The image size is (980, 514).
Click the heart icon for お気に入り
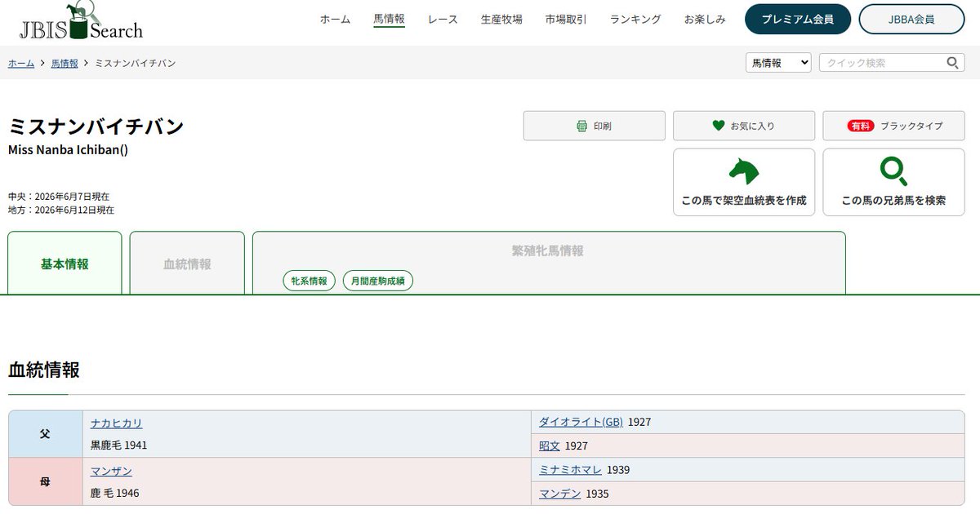(719, 126)
